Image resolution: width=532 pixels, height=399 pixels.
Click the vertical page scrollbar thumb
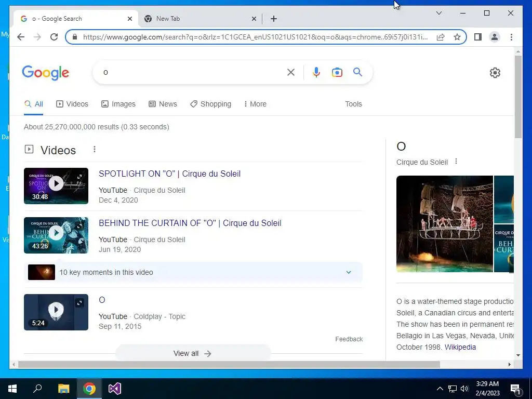tap(518, 97)
